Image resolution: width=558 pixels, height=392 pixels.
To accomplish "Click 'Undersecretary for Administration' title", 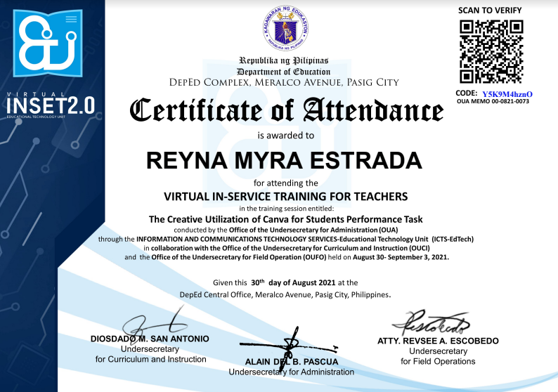I will (x=291, y=372).
